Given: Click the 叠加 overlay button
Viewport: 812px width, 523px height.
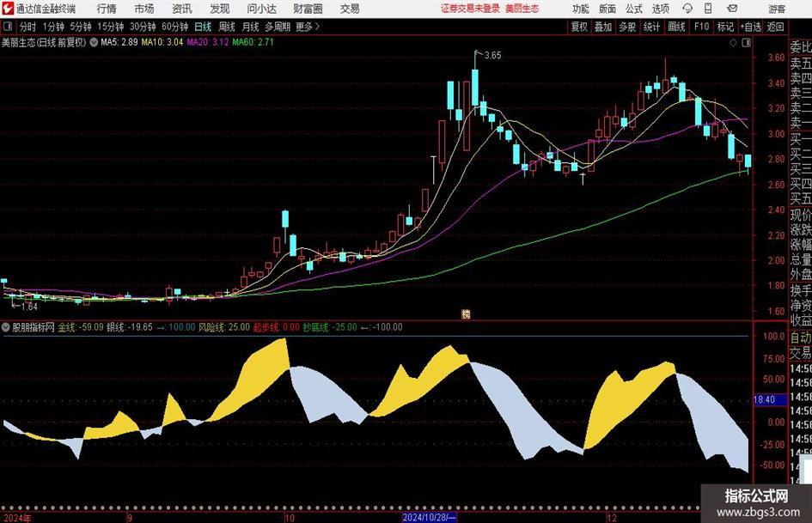Looking at the screenshot, I should click(x=603, y=27).
